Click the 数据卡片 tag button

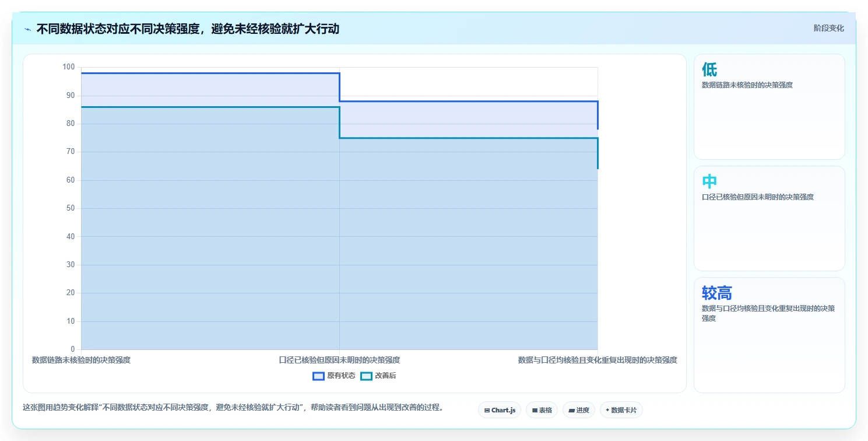(621, 410)
